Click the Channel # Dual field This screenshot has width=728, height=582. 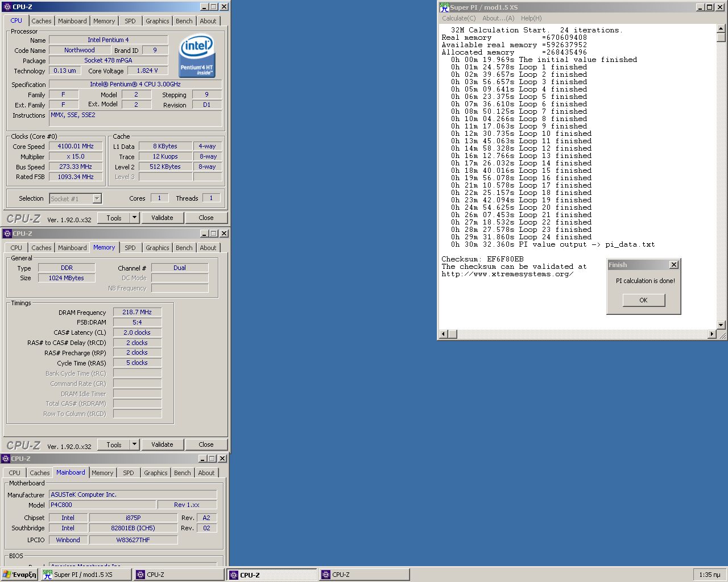tap(180, 268)
